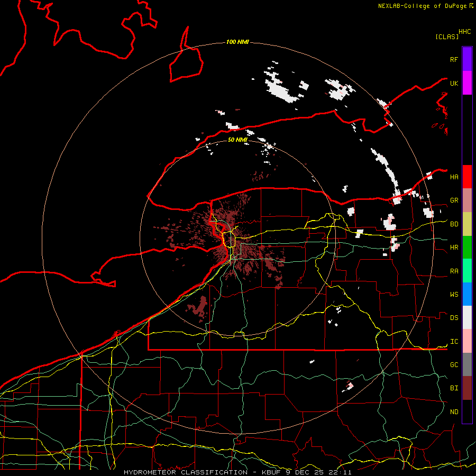Click the UK legend label
This screenshot has height=476, width=476.
click(454, 83)
